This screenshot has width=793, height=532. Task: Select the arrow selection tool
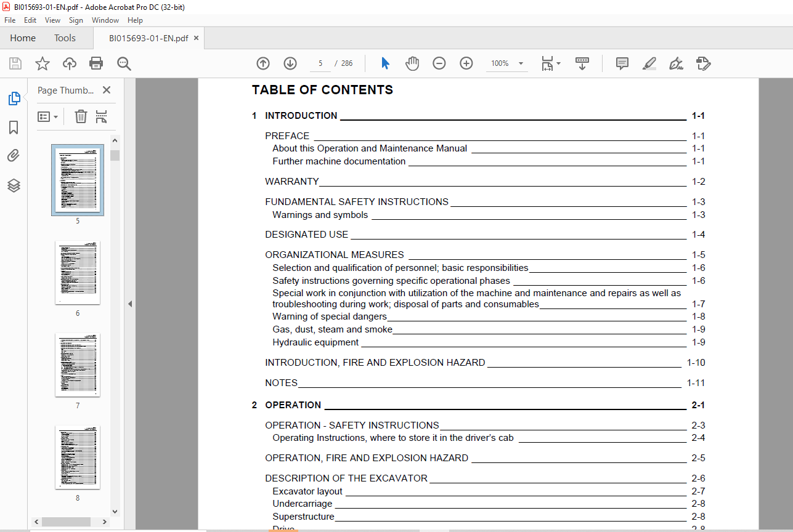385,63
